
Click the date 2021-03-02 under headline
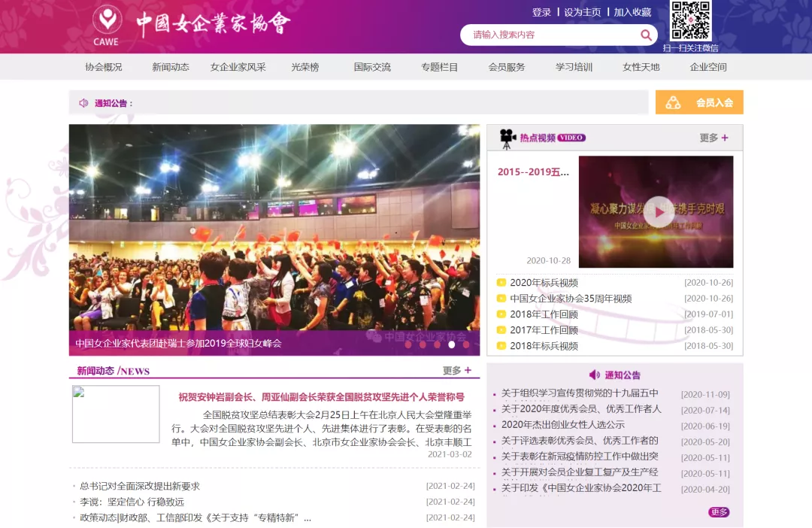coord(450,454)
